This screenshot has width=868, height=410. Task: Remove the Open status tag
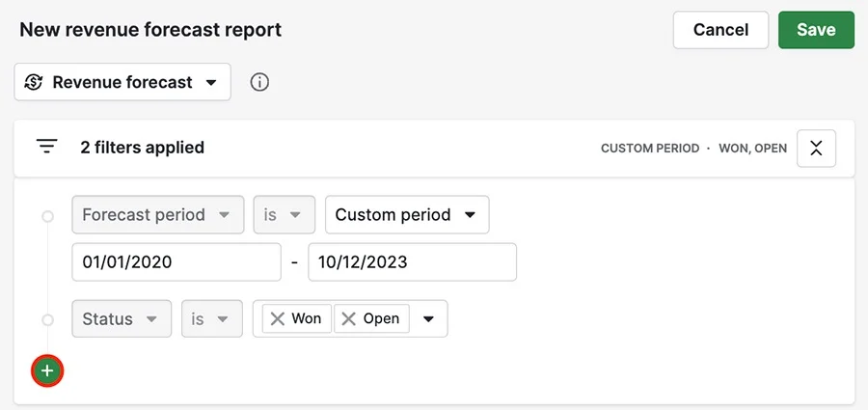point(349,318)
